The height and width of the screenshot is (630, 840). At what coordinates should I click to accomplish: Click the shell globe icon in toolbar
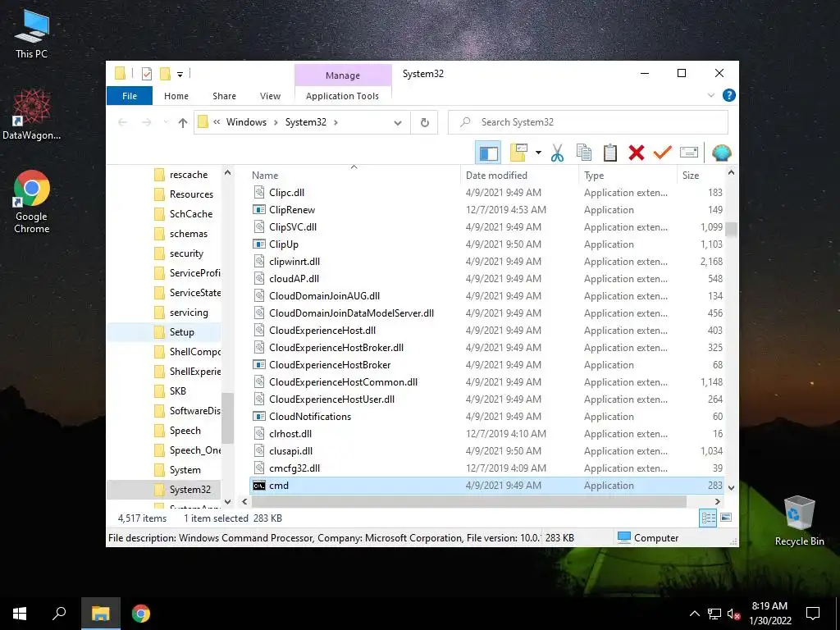pos(722,153)
